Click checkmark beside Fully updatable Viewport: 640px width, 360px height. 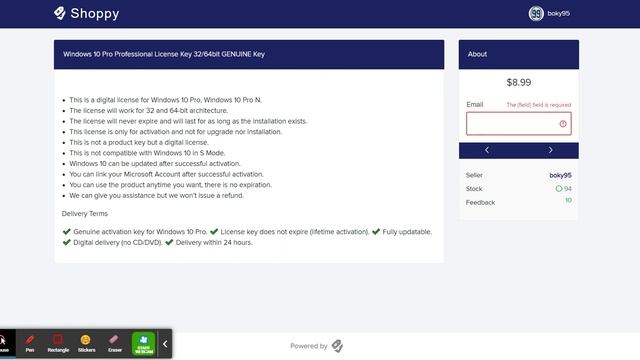(376, 232)
